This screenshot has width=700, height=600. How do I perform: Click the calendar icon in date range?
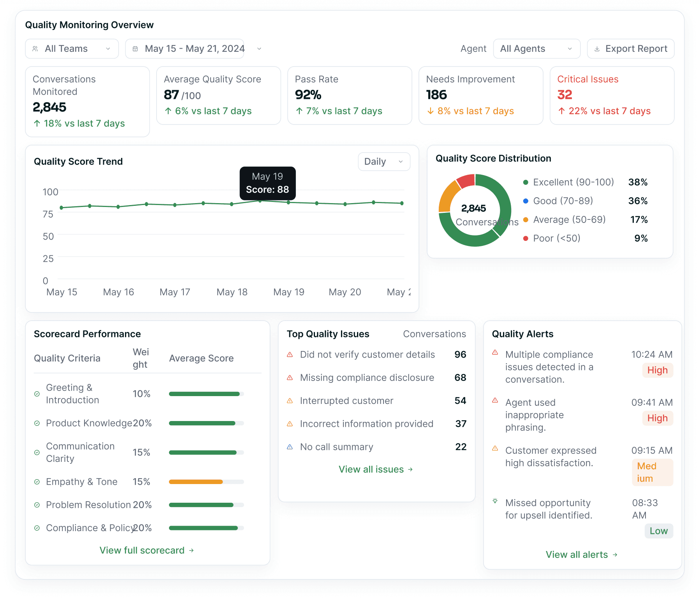click(x=135, y=49)
